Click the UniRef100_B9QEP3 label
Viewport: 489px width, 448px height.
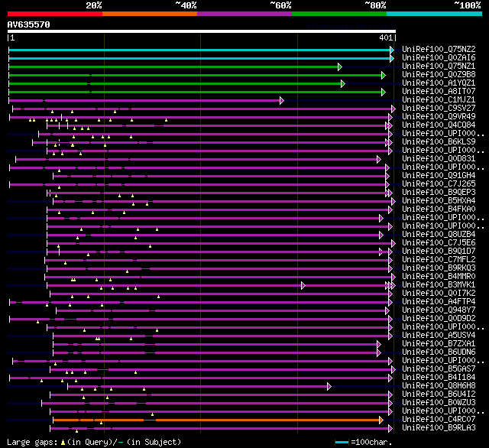pyautogui.click(x=439, y=192)
